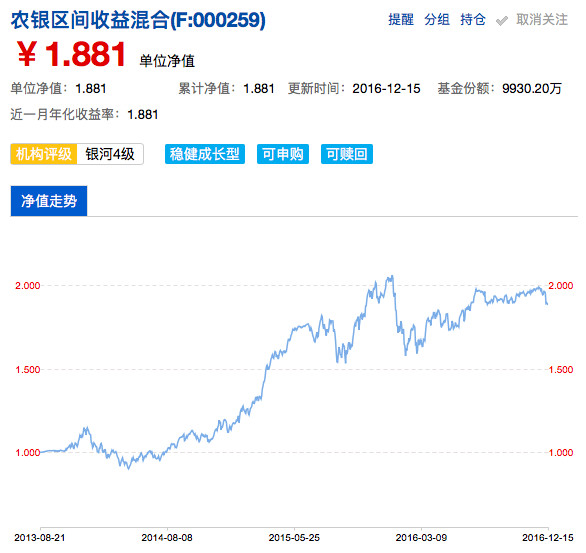The image size is (586, 553).
Task: Open the 持仓 holdings link
Action: pyautogui.click(x=473, y=19)
